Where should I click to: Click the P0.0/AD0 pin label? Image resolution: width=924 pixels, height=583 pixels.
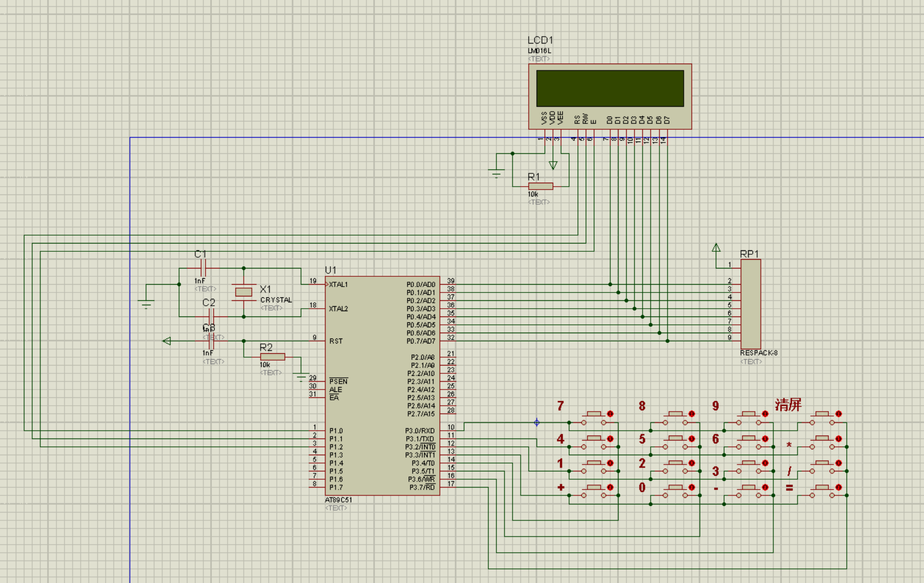coord(421,284)
